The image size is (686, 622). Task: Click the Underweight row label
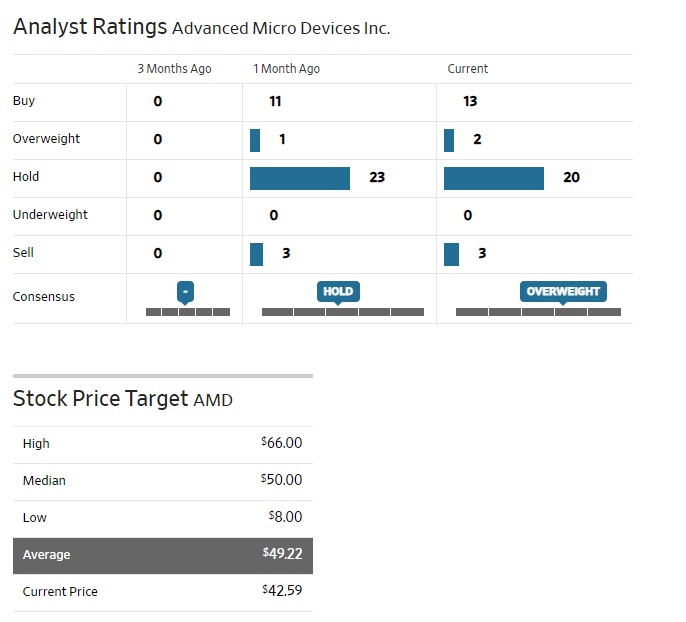coord(50,215)
